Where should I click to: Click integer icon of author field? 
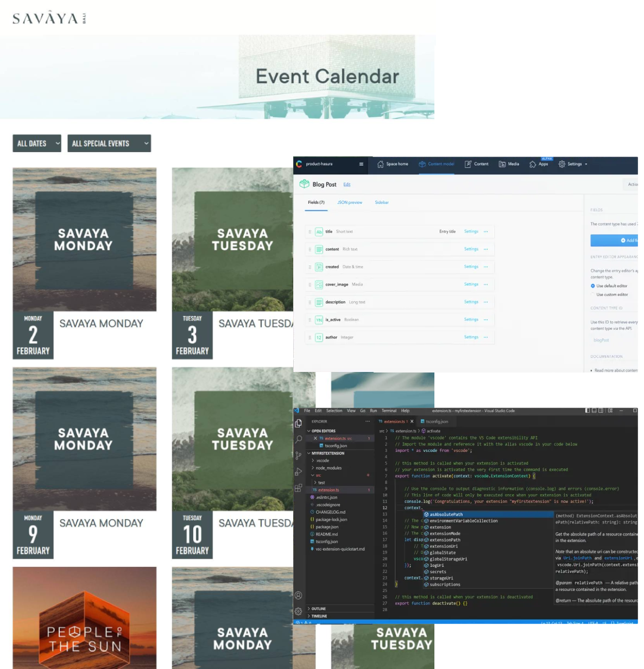coord(319,338)
